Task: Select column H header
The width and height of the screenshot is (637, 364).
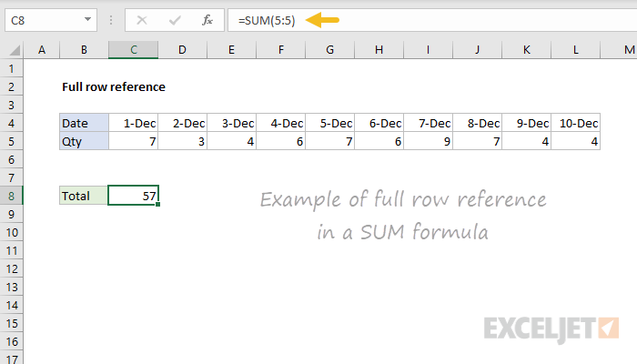Action: click(x=379, y=50)
